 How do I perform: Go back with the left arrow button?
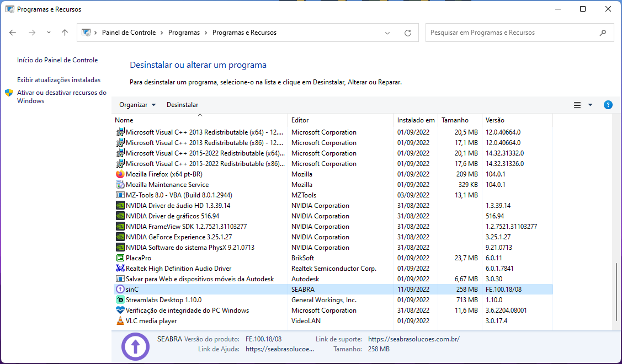coord(13,33)
